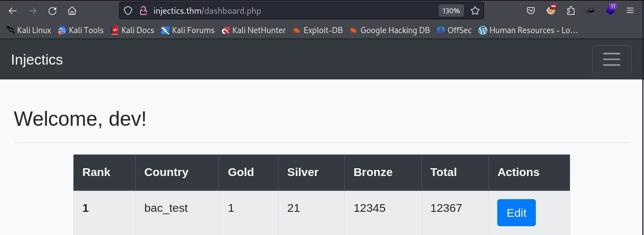Open the black hat extension icon
This screenshot has height=235, width=644.
(590, 10)
